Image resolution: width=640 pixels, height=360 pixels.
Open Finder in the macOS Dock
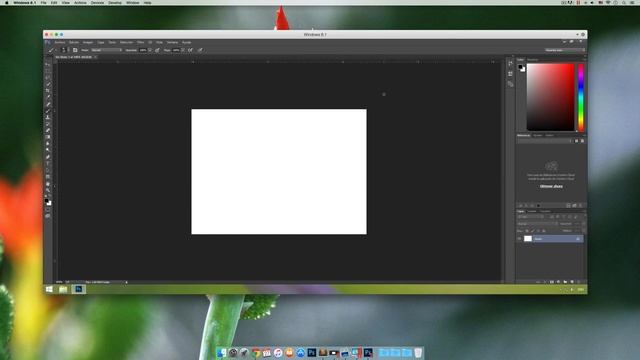click(x=222, y=353)
